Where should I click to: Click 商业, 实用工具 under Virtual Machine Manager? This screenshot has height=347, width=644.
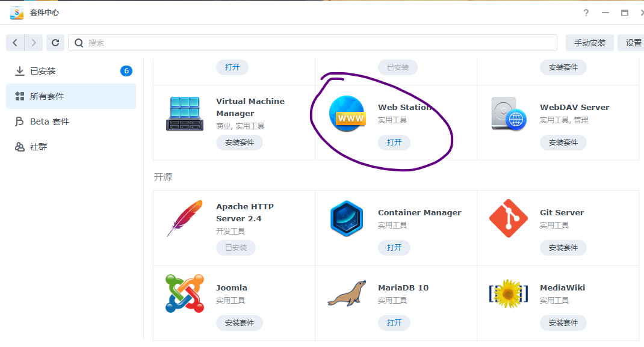pyautogui.click(x=240, y=126)
